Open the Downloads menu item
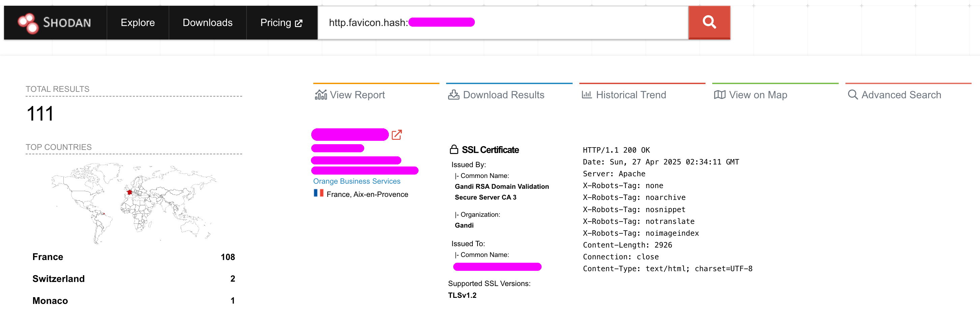 pos(207,23)
